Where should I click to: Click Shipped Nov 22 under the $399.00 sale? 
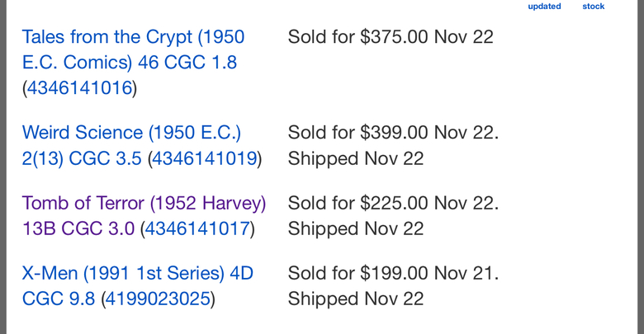pos(356,159)
